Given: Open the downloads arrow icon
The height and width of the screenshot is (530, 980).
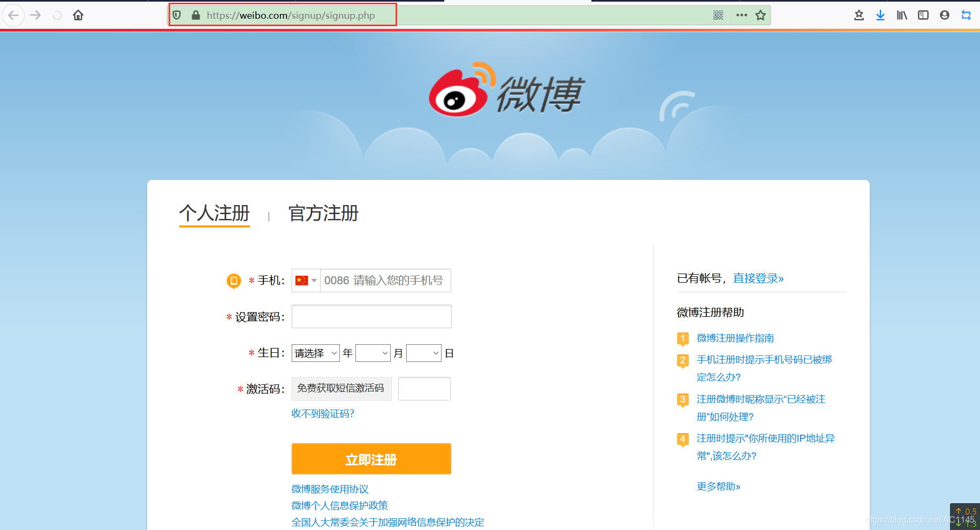Looking at the screenshot, I should point(880,15).
